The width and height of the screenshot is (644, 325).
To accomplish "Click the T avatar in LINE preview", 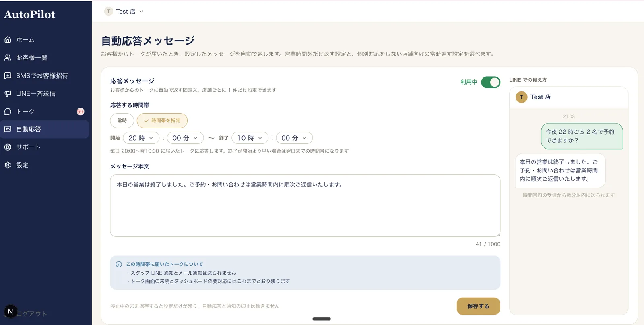I will (521, 97).
